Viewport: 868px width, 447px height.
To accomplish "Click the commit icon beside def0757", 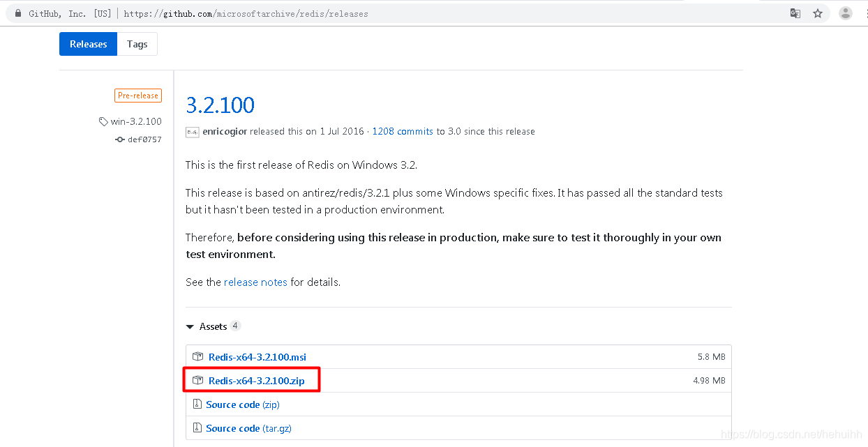I will pos(119,139).
